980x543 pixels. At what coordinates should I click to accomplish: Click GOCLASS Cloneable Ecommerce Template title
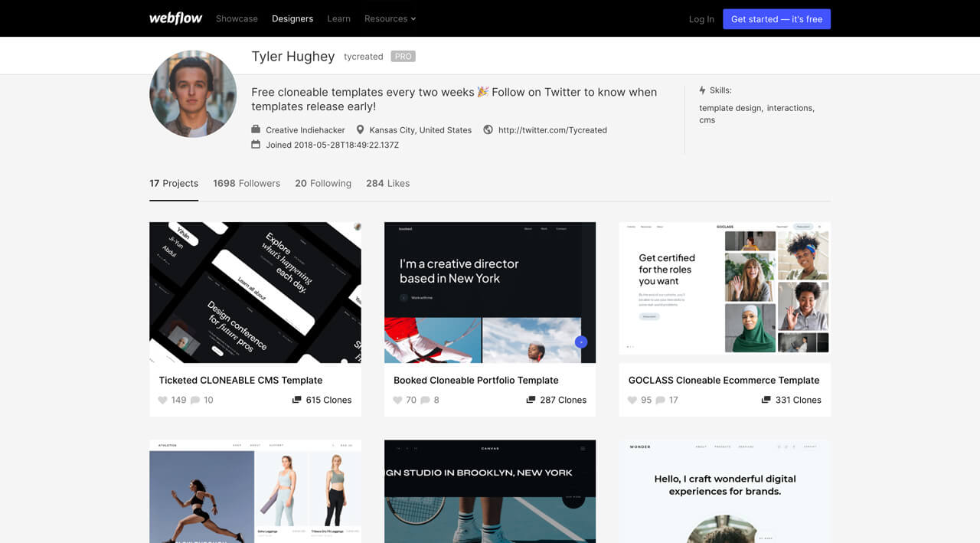(x=724, y=380)
